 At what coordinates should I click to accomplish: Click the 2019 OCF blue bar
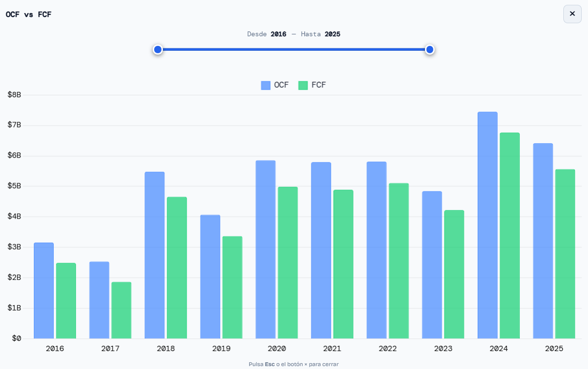coord(210,277)
